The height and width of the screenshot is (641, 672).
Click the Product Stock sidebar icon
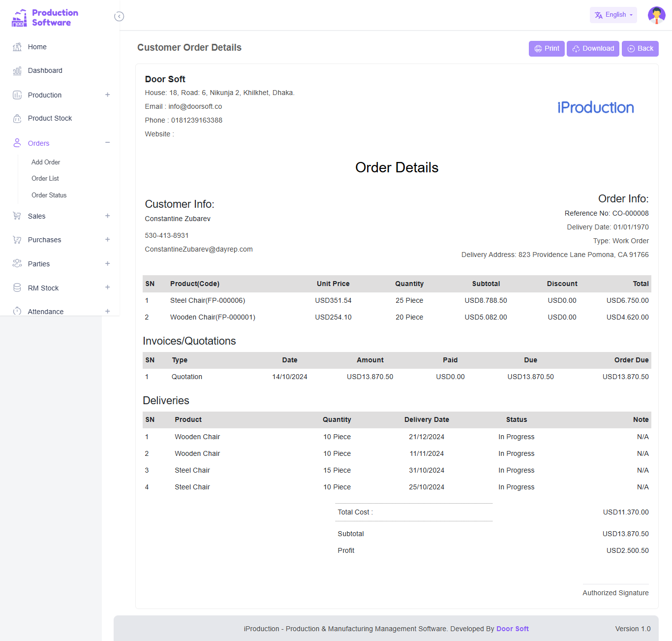pos(17,118)
